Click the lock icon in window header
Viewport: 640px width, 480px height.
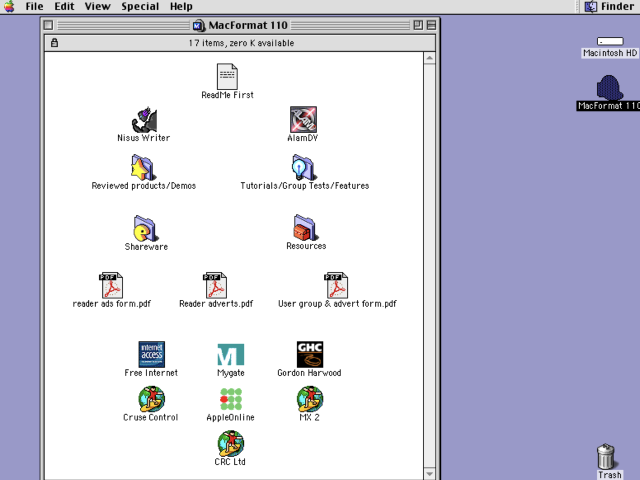pos(54,42)
